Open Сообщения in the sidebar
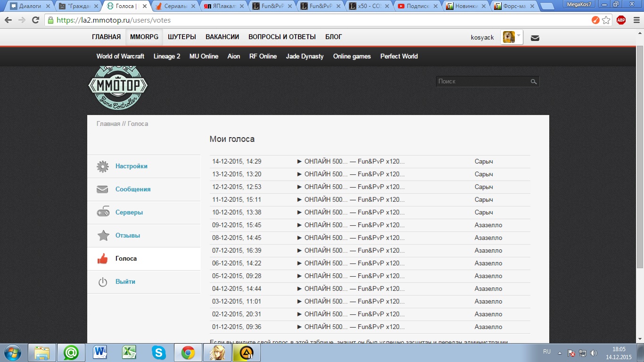 pos(133,189)
